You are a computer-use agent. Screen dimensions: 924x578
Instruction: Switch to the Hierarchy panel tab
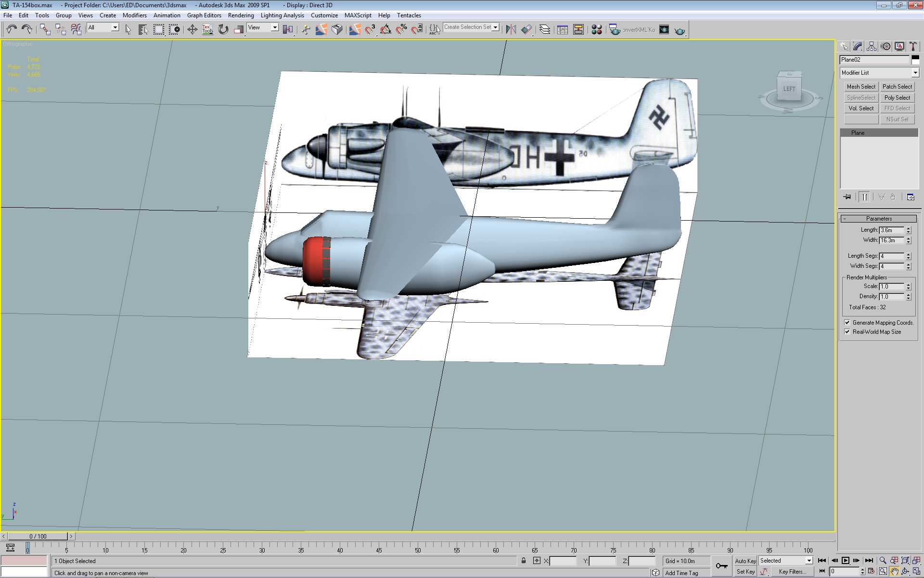[x=872, y=46]
